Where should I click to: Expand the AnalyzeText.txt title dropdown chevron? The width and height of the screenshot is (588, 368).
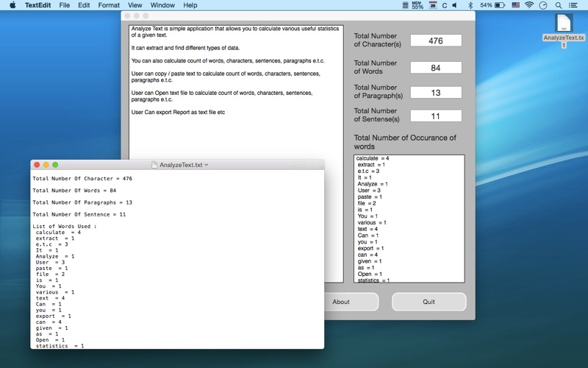[207, 165]
